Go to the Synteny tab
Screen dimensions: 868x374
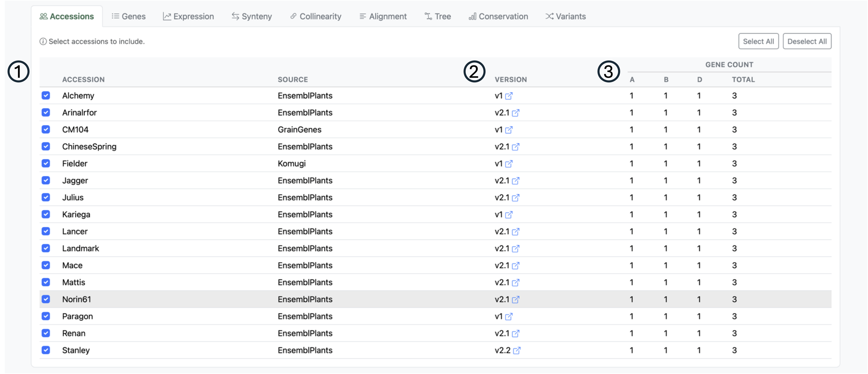pyautogui.click(x=252, y=16)
